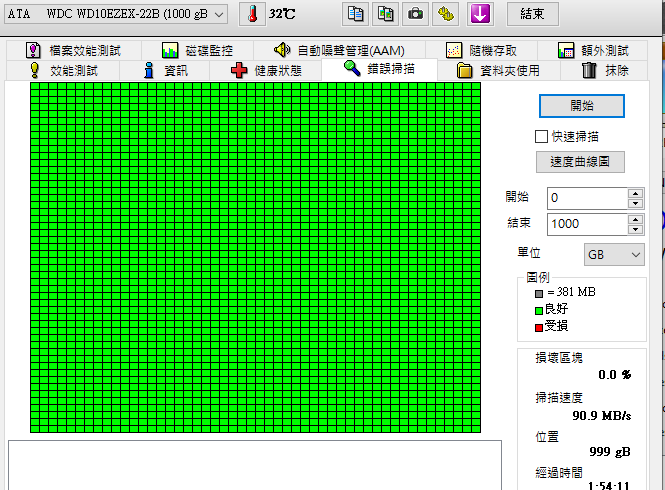The image size is (665, 490).
Task: Decrease the 結束 value with down arrow
Action: 635,230
